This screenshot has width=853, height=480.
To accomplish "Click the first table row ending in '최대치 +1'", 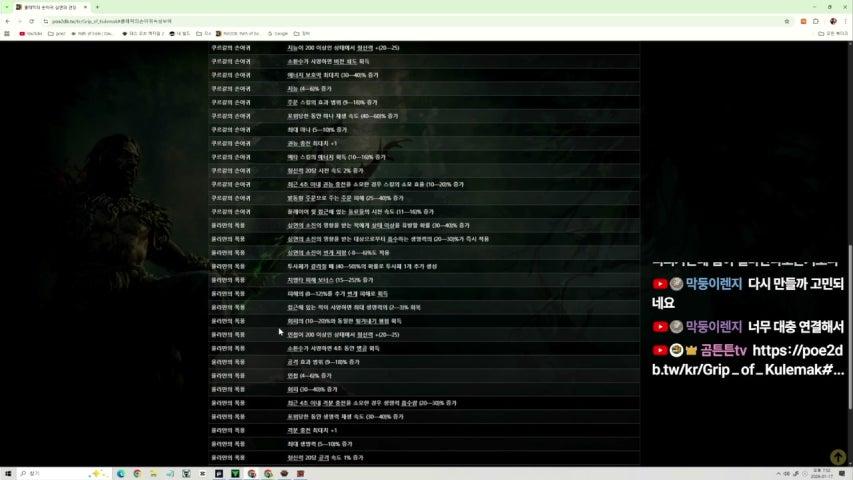I will 424,143.
